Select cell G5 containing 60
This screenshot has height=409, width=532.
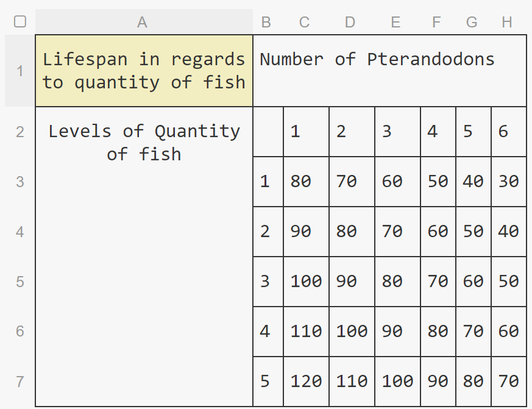[x=473, y=282]
